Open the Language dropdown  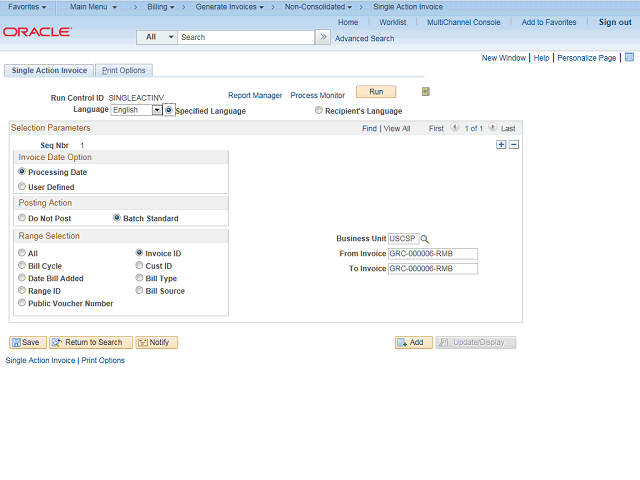[x=157, y=110]
